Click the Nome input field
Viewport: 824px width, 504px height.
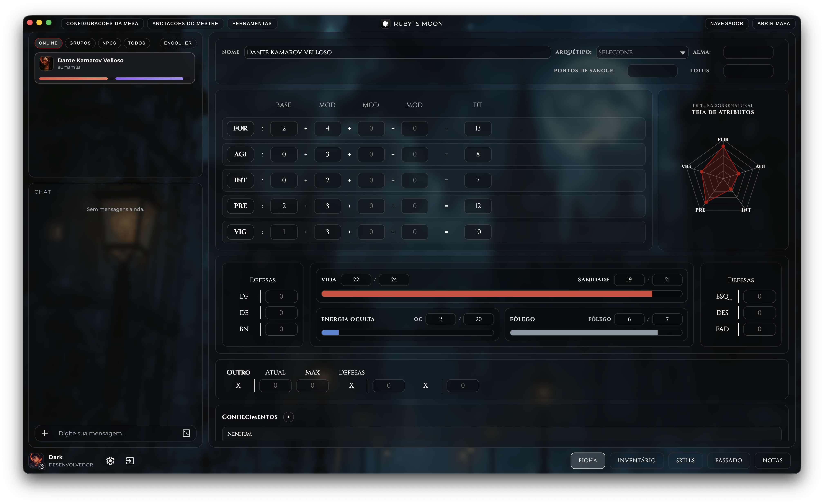(397, 52)
